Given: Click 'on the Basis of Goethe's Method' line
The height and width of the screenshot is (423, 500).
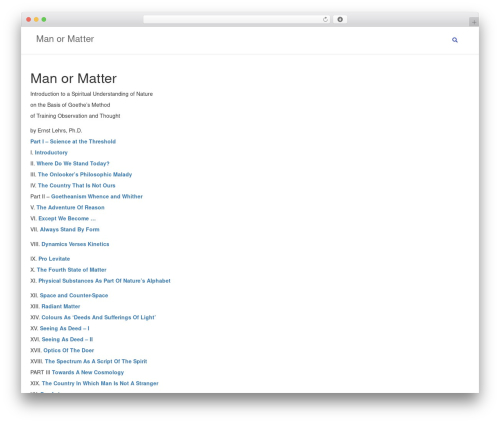Looking at the screenshot, I should 70,105.
